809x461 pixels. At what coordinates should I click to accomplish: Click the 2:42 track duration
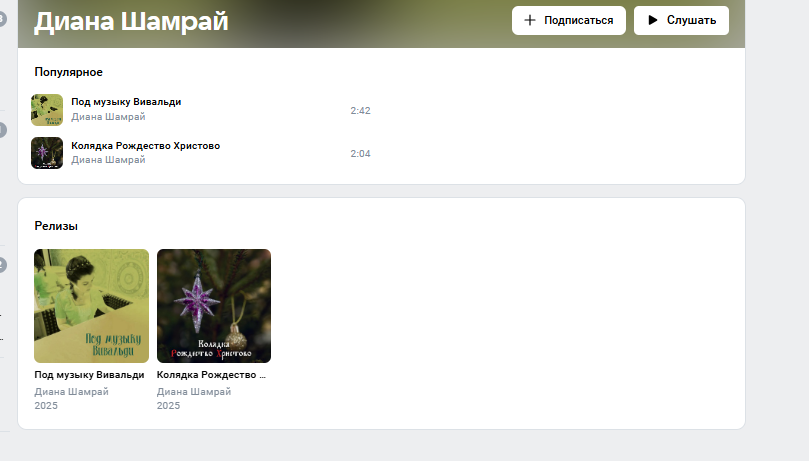pos(360,110)
